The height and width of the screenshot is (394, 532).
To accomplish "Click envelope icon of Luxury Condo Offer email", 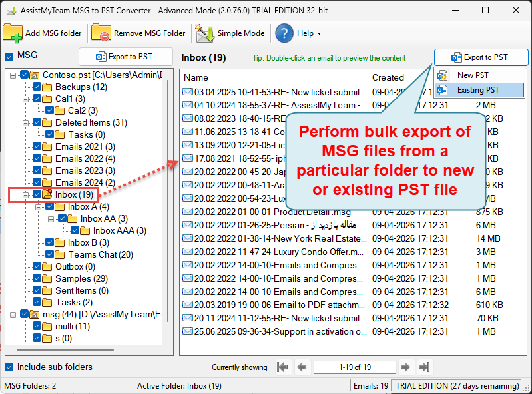I will click(188, 252).
